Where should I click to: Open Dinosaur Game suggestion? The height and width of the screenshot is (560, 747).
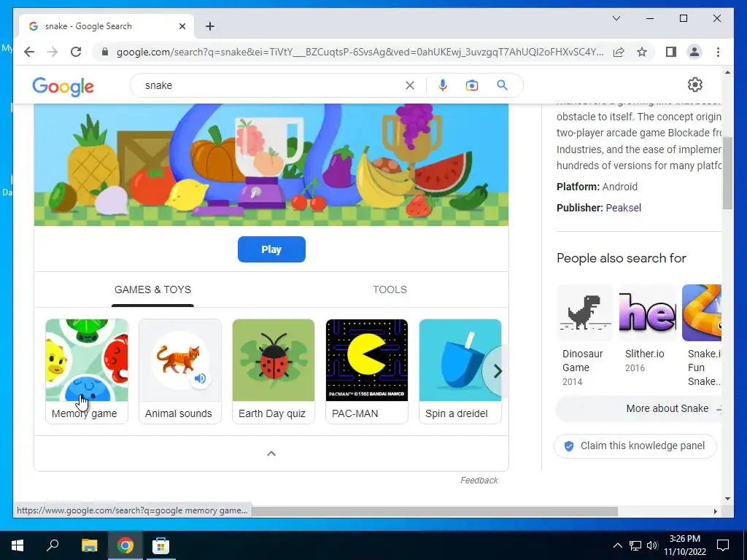584,336
